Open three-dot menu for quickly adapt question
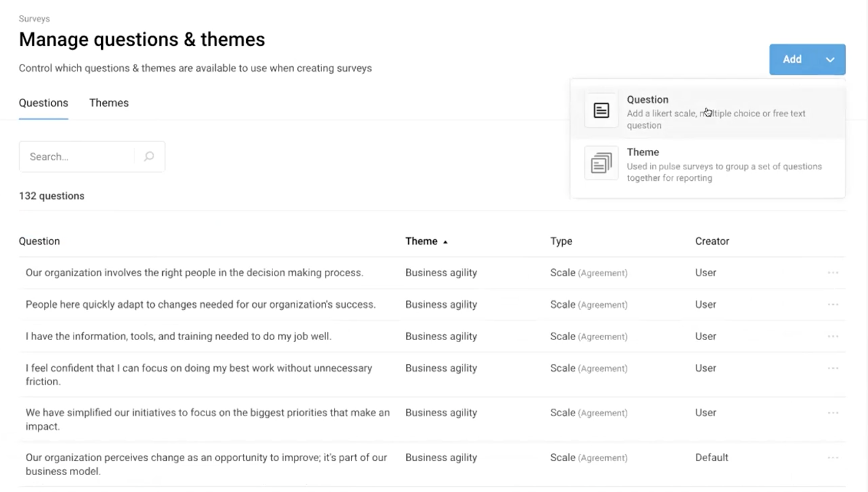This screenshot has height=492, width=868. click(833, 304)
